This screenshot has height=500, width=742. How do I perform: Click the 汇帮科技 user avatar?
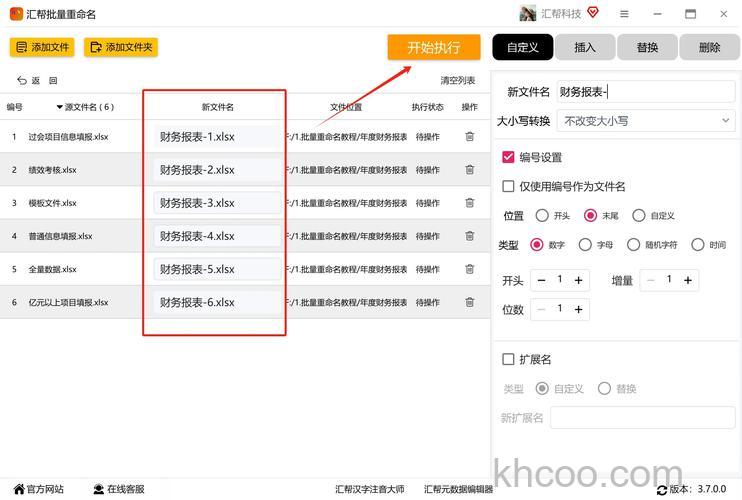[528, 14]
